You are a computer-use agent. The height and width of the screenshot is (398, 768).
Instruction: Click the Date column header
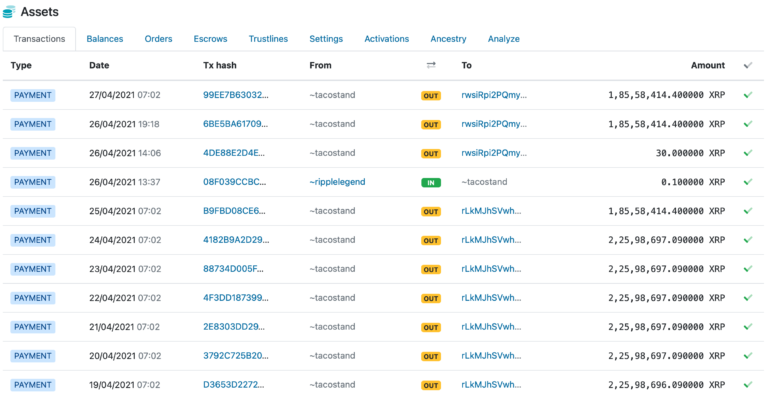[99, 65]
